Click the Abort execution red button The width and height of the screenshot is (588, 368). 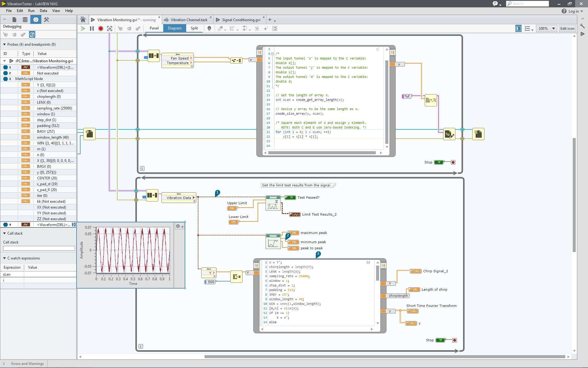coord(100,29)
